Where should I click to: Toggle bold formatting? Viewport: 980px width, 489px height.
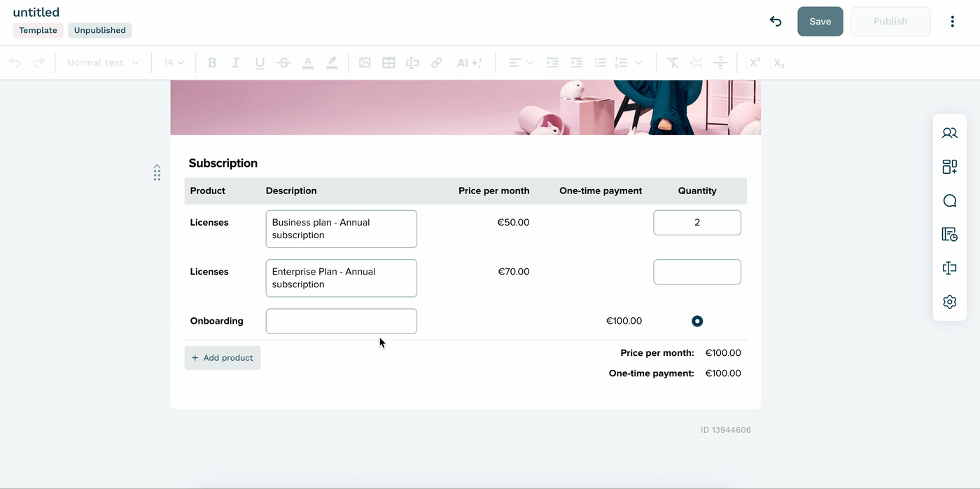[212, 62]
